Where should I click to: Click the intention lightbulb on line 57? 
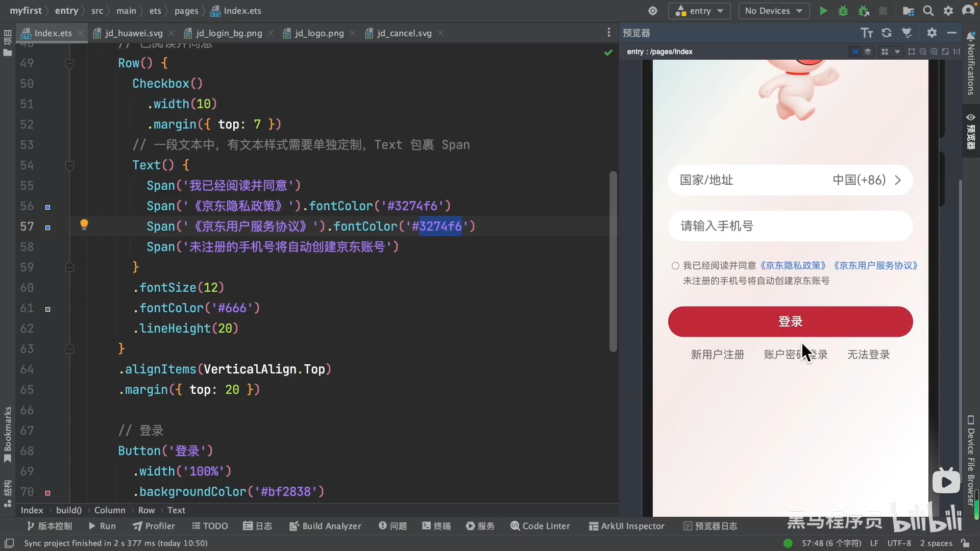click(84, 224)
